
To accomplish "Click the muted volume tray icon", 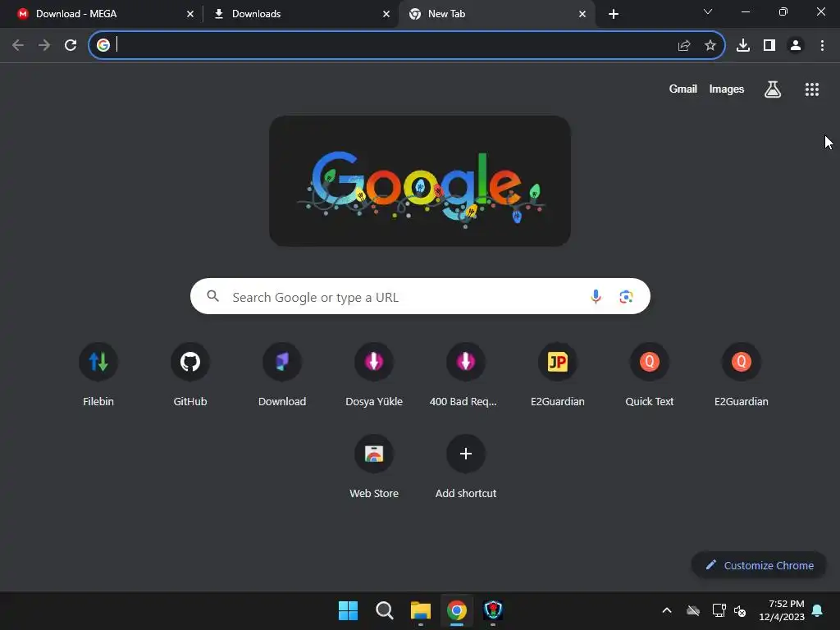I will coord(740,610).
